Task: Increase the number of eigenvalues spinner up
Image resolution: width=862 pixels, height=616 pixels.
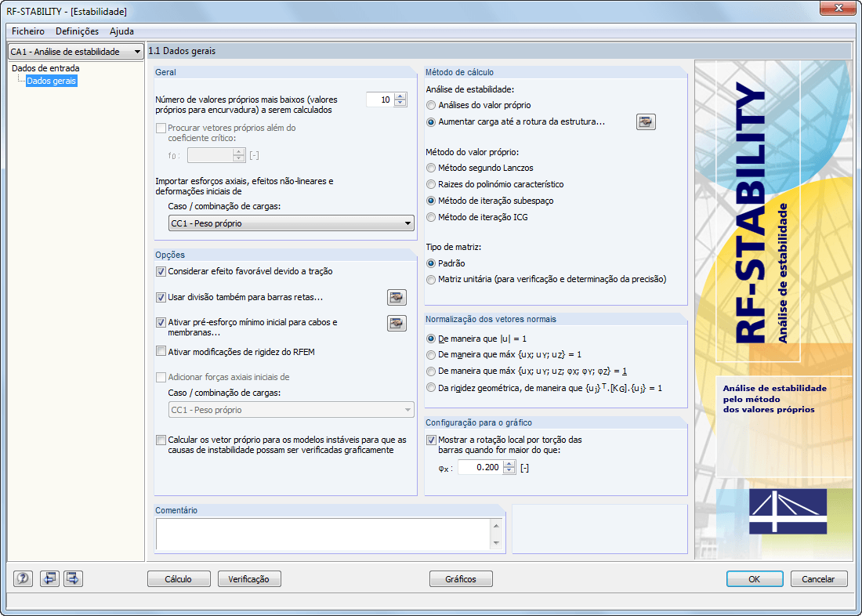Action: [400, 96]
